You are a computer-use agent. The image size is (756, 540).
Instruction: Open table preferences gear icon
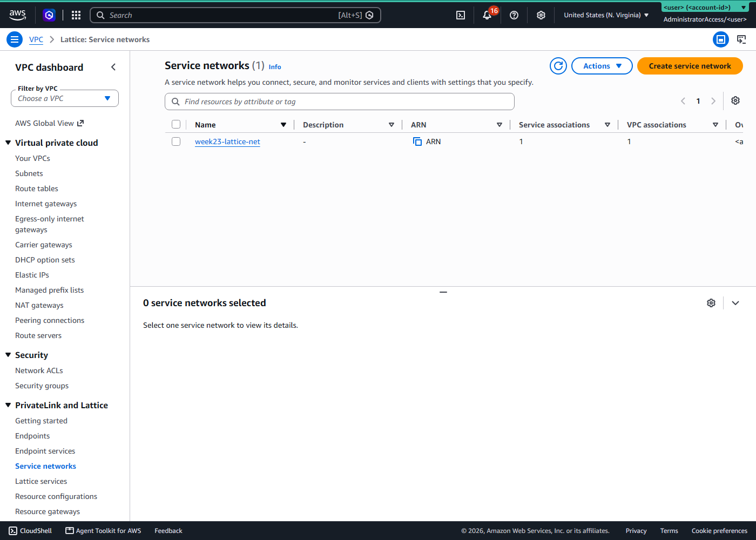click(735, 101)
